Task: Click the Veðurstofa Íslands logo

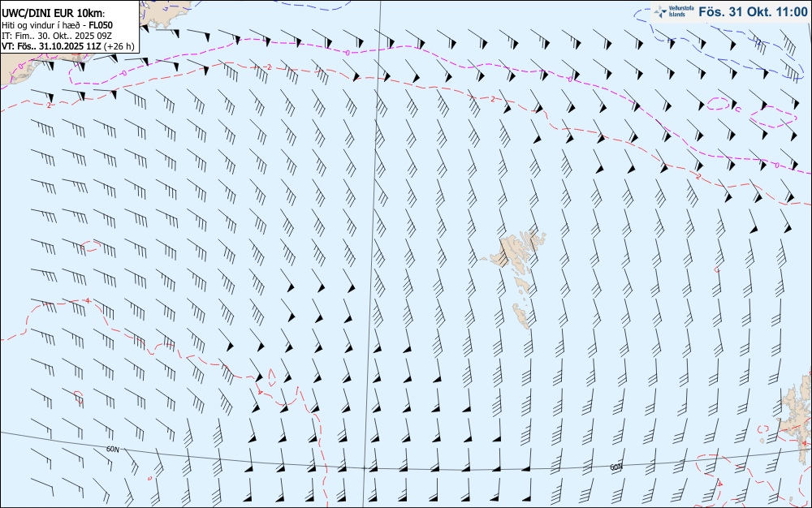Action: click(x=673, y=11)
